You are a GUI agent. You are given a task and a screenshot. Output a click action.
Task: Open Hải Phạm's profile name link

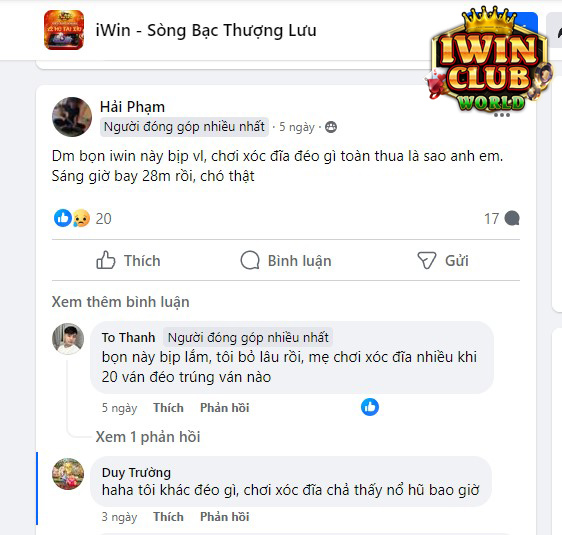132,107
